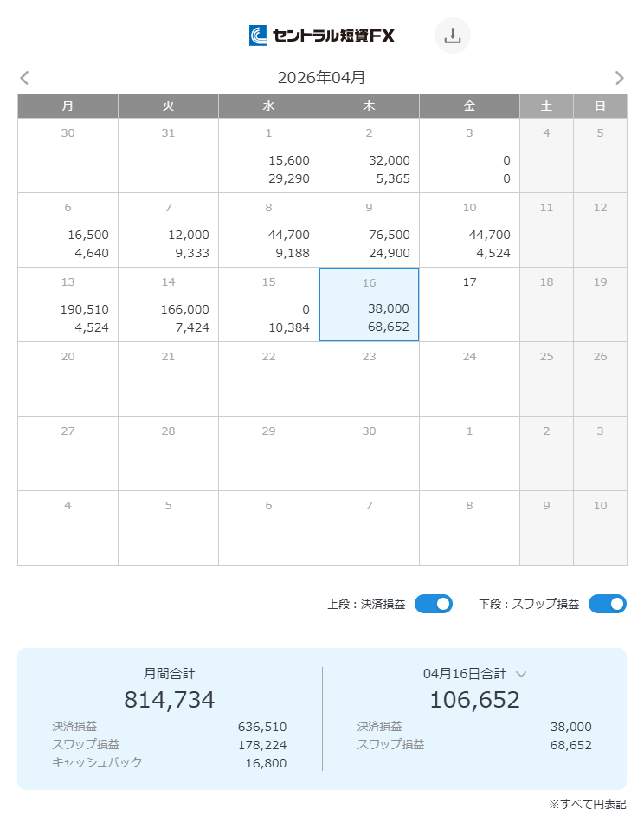Click April 9 cell showing 76,500
Viewport: 644px width, 829px height.
point(369,230)
